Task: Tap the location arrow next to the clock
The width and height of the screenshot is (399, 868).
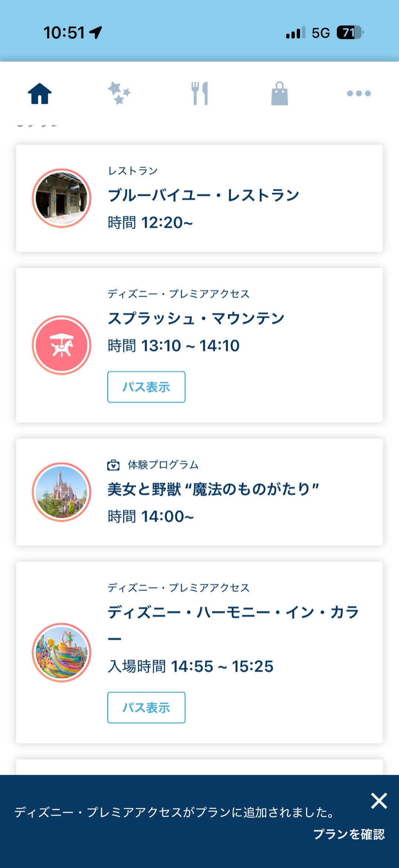Action: pyautogui.click(x=96, y=33)
